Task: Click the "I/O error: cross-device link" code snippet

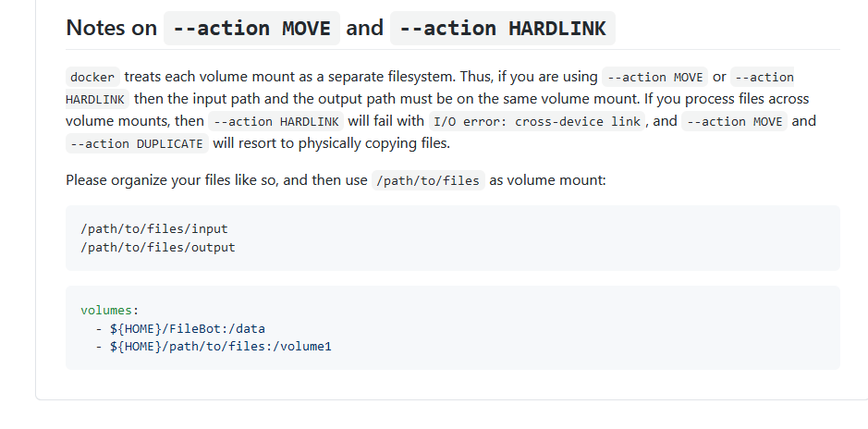Action: pyautogui.click(x=537, y=121)
